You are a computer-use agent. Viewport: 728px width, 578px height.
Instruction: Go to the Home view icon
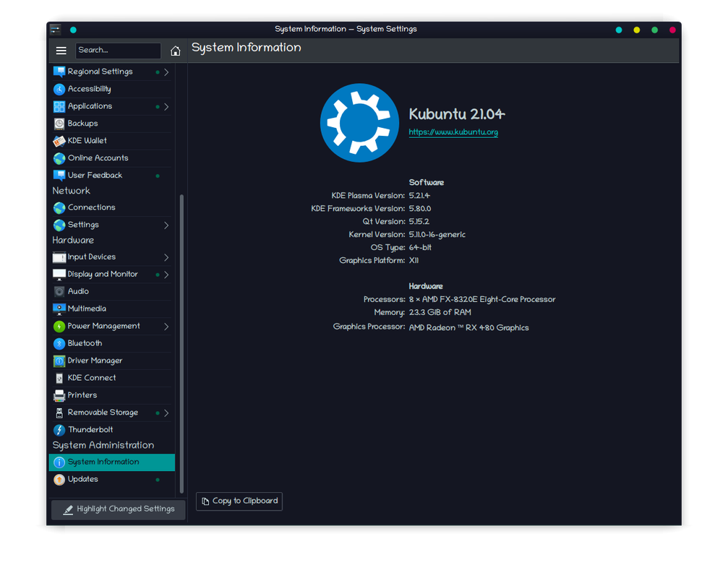[175, 51]
